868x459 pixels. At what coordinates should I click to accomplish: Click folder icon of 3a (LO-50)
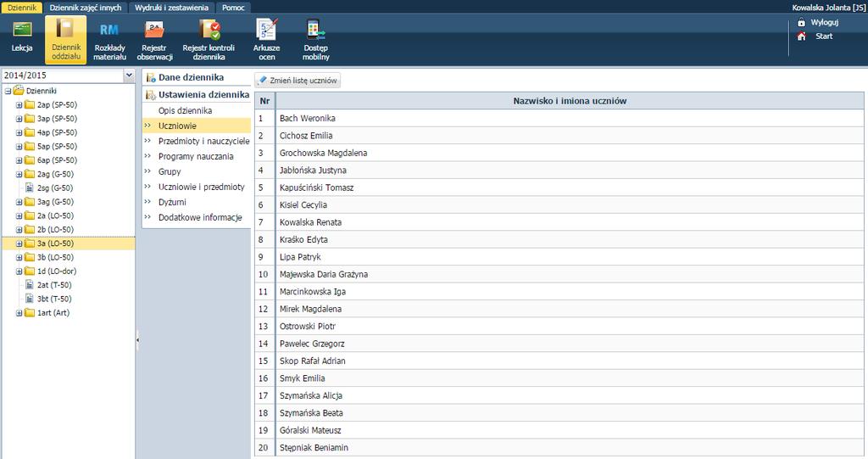point(30,243)
